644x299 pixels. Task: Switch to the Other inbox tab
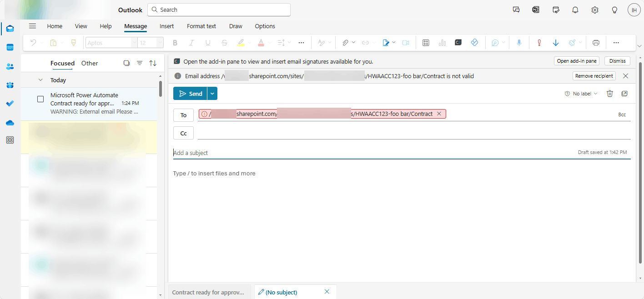90,63
